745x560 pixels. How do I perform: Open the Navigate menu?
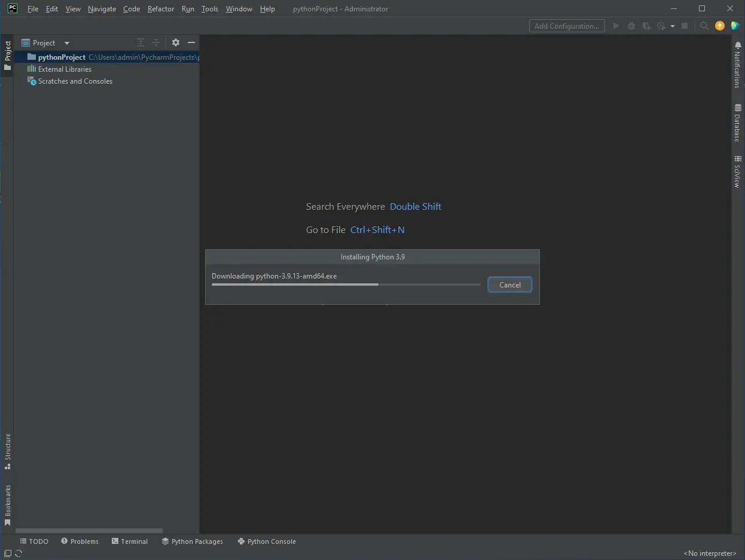pyautogui.click(x=102, y=9)
